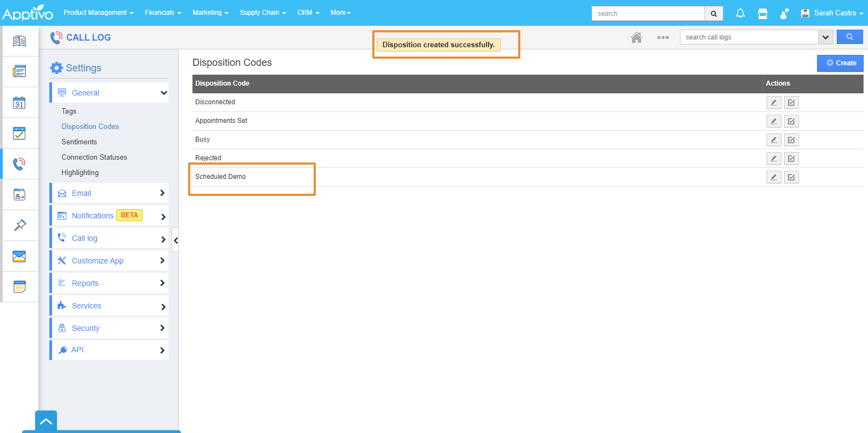Open the CRM menu
The width and height of the screenshot is (868, 433).
(x=308, y=13)
